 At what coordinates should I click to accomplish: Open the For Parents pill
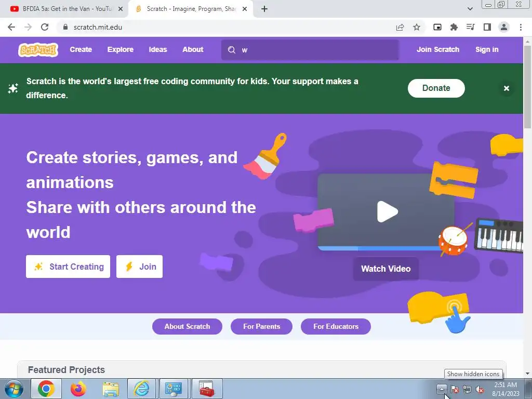pos(262,326)
